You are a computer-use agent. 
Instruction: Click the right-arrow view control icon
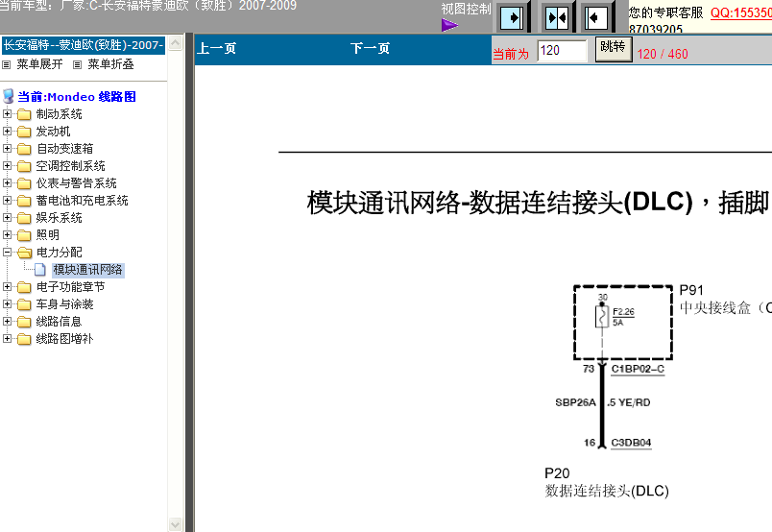(512, 18)
